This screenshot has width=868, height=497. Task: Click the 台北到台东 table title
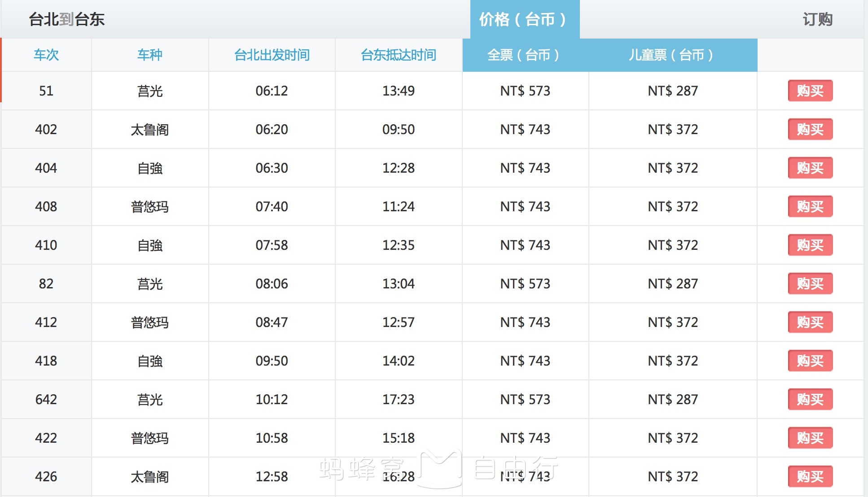pos(67,19)
